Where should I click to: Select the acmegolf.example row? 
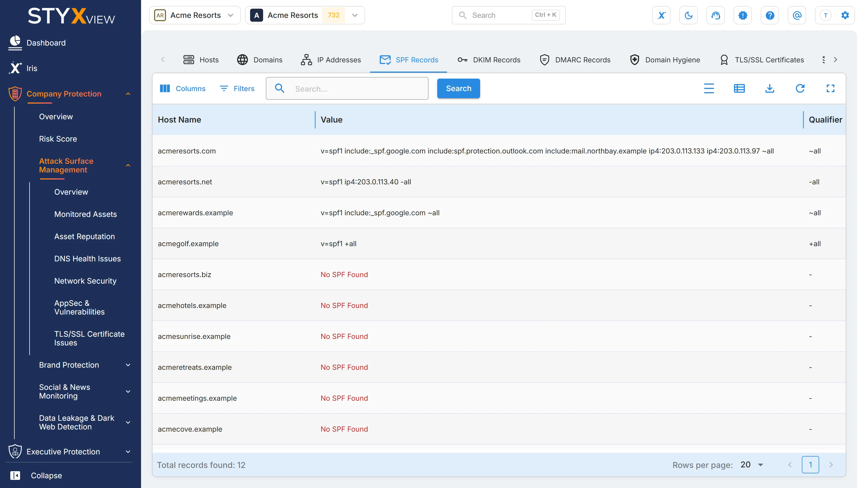coord(499,243)
